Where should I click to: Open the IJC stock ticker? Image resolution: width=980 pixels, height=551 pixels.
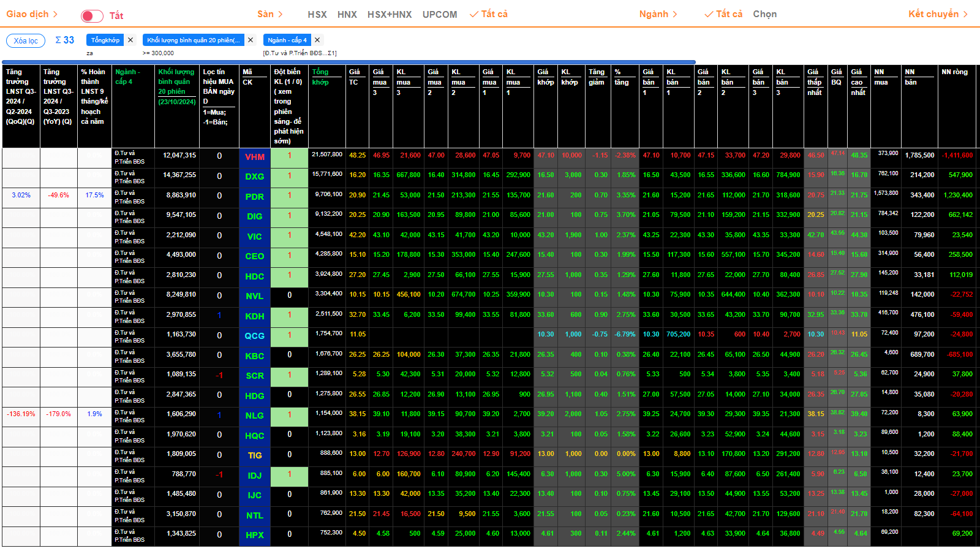(x=255, y=495)
